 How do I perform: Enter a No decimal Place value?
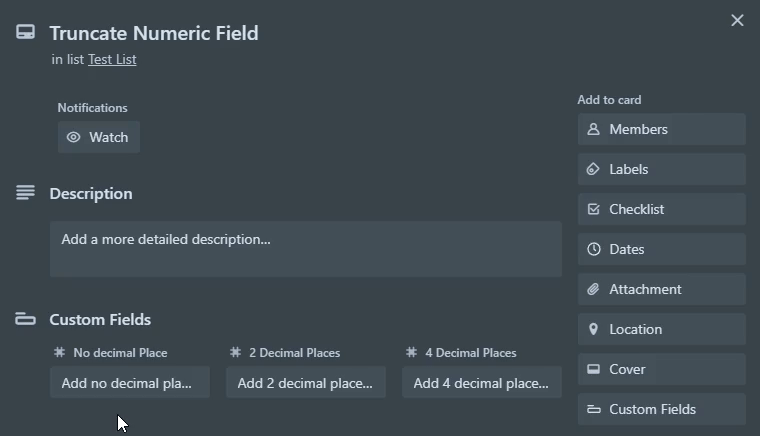(x=130, y=383)
